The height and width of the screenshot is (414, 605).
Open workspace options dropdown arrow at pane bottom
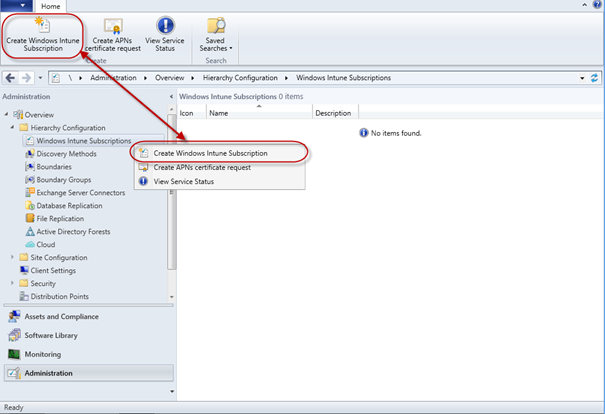[172, 391]
